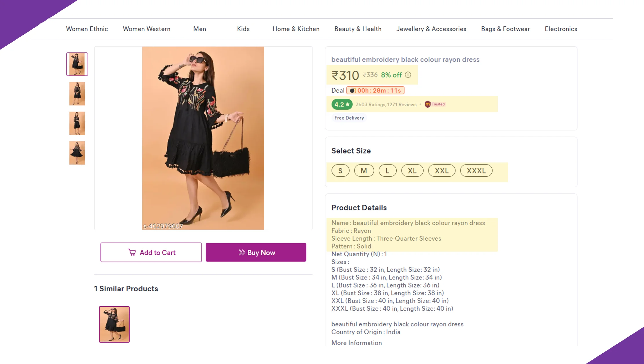Select the fourth product thumbnail image
The height and width of the screenshot is (364, 644).
[x=77, y=153]
